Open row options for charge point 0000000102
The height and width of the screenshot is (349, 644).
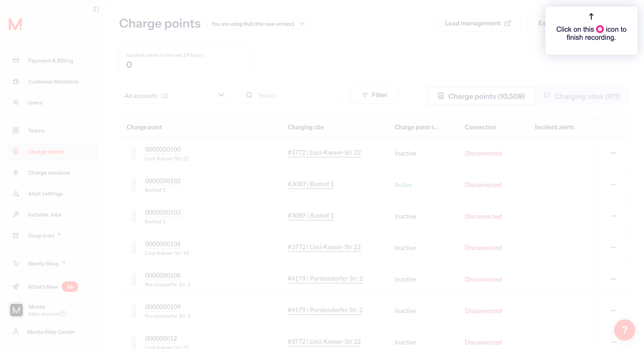coord(614,184)
